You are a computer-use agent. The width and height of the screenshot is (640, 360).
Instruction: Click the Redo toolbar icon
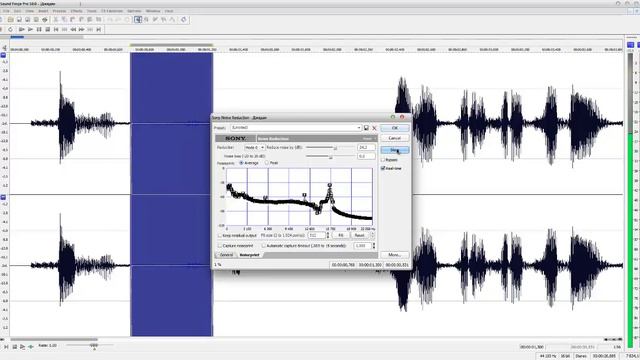coord(119,20)
